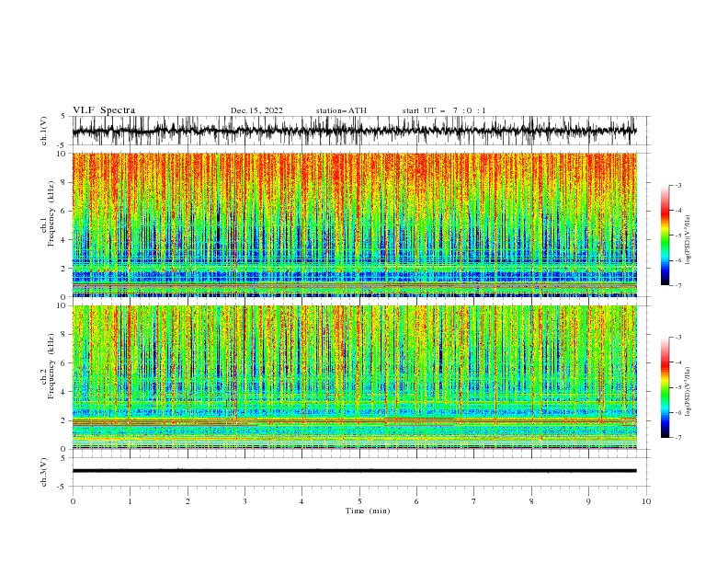Click the time axis tick label "1"
728x563 pixels.
pyautogui.click(x=130, y=501)
